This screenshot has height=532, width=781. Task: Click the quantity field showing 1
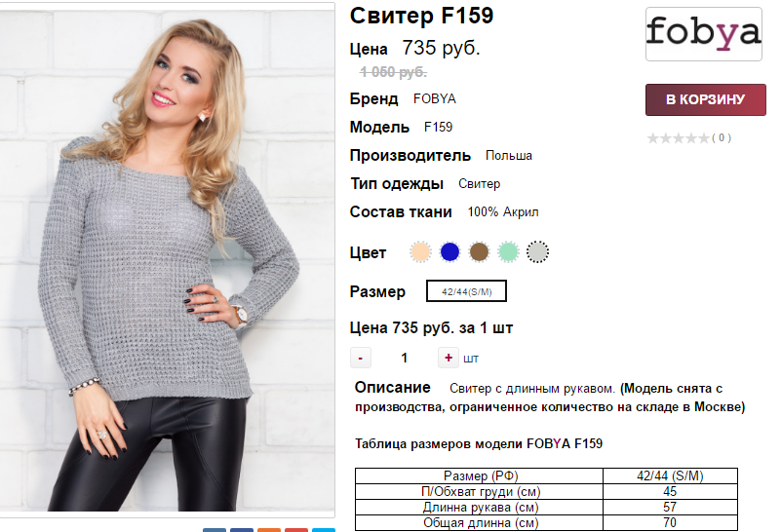pos(405,358)
